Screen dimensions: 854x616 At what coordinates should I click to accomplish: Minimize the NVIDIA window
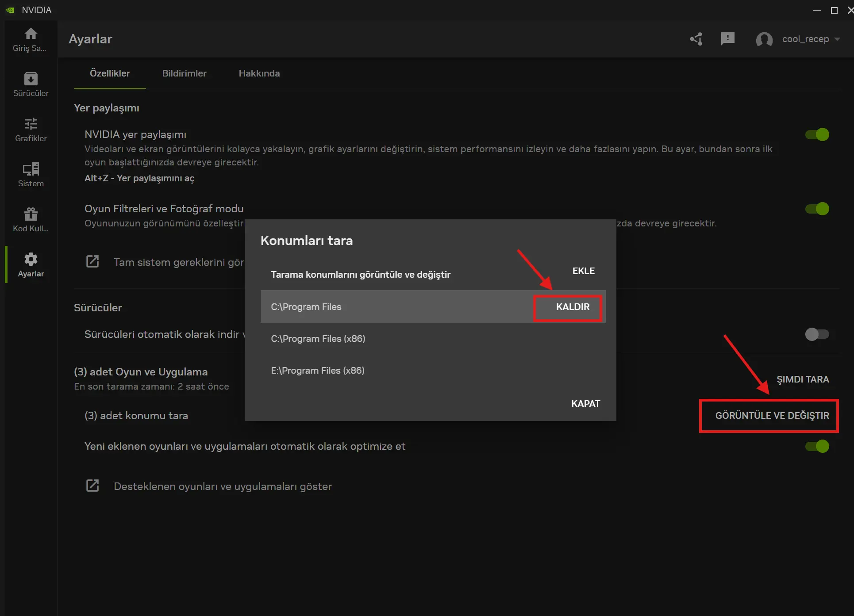click(817, 10)
